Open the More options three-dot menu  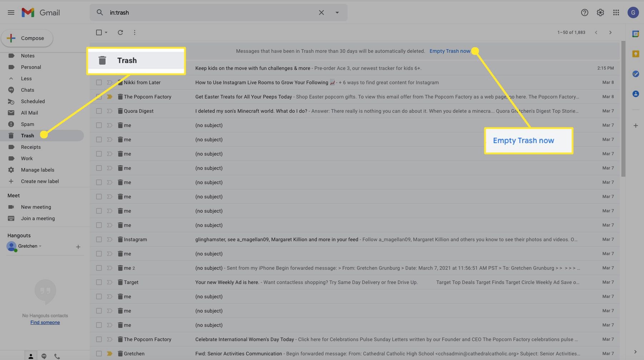click(135, 32)
